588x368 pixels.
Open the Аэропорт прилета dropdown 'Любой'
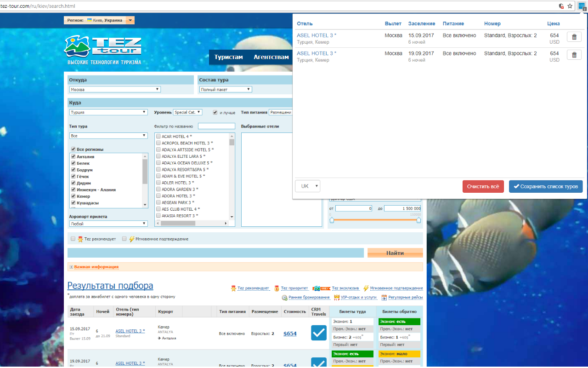coord(108,224)
